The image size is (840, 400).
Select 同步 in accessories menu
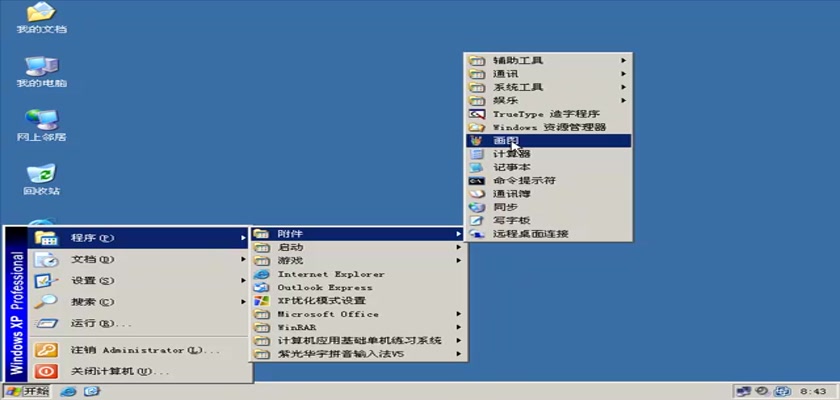point(548,207)
